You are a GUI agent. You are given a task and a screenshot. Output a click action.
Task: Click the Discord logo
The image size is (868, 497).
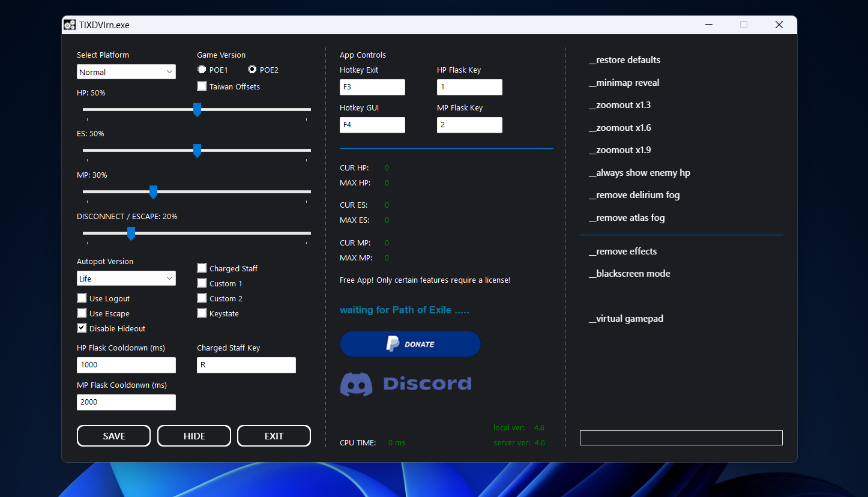pyautogui.click(x=406, y=384)
